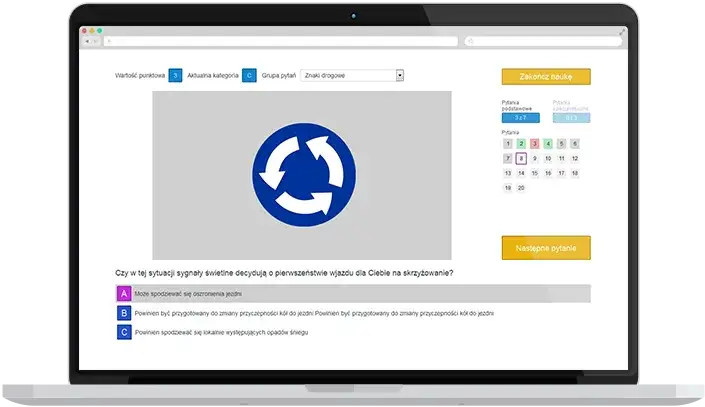705x407 pixels.
Task: Click the browser address bar
Action: 280,41
